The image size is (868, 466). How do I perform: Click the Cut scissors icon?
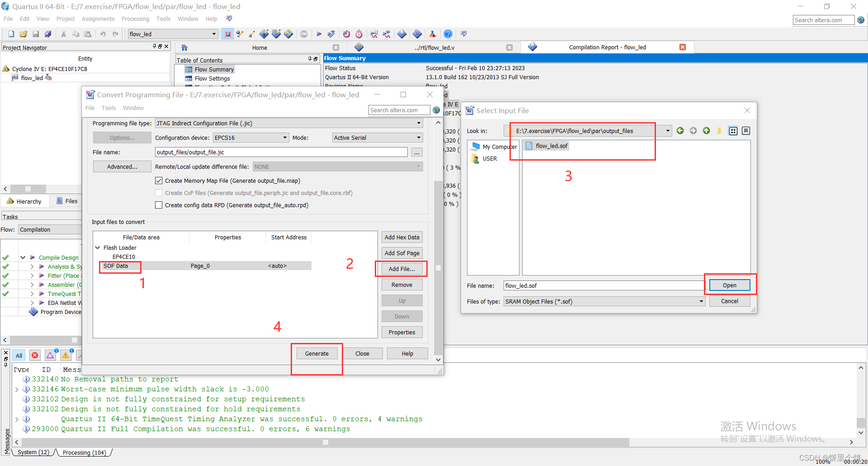coord(63,34)
